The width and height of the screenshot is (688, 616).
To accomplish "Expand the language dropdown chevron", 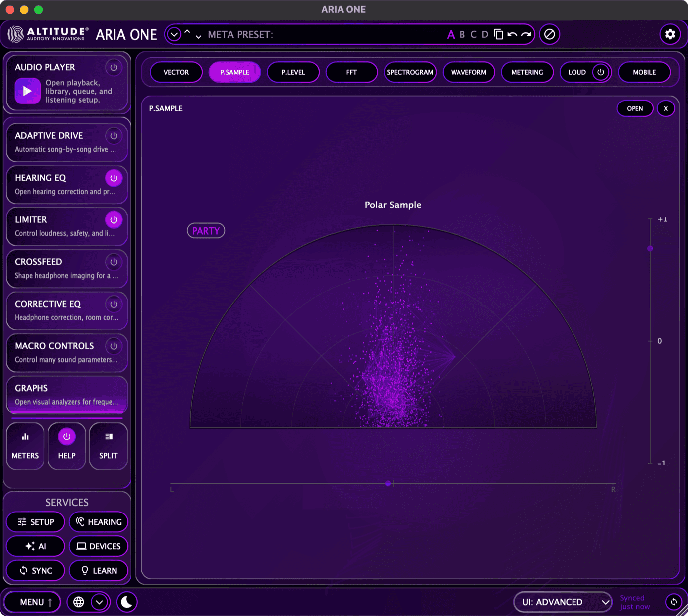I will coord(100,602).
